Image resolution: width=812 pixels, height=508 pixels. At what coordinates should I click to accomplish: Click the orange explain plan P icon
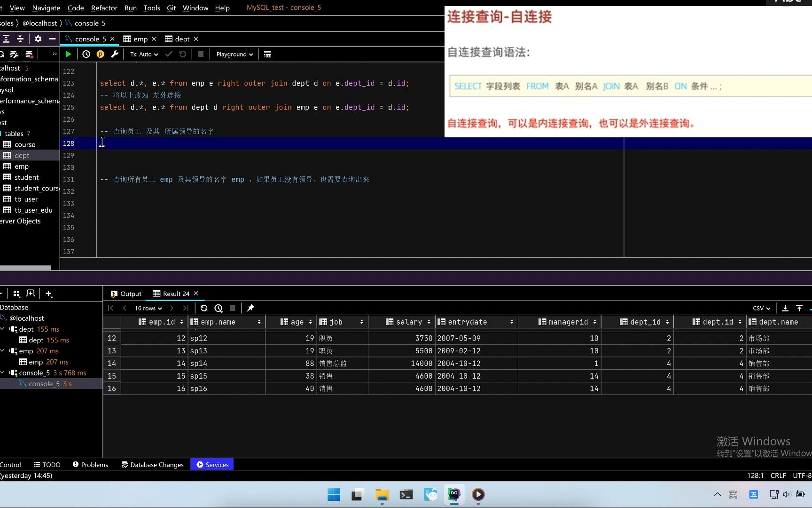[100, 54]
